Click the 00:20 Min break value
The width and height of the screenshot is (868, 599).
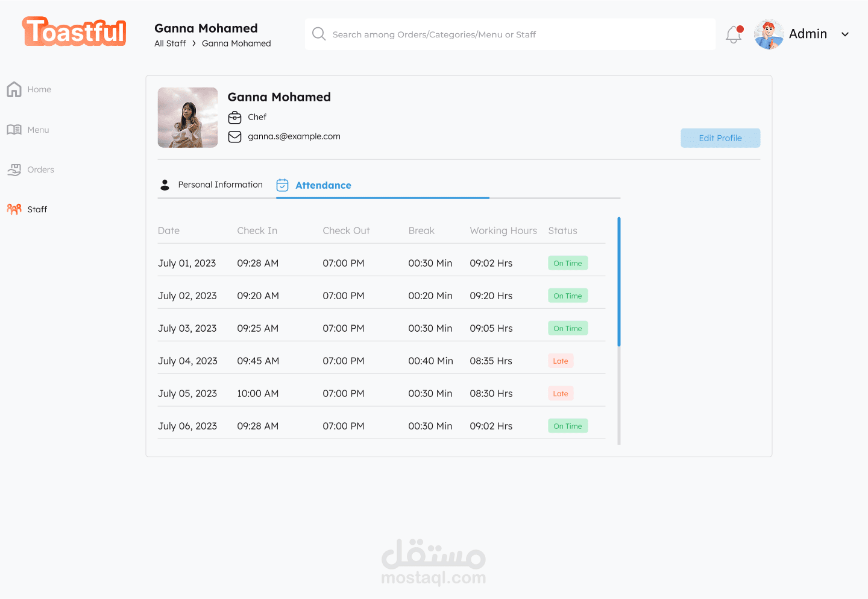pyautogui.click(x=430, y=296)
